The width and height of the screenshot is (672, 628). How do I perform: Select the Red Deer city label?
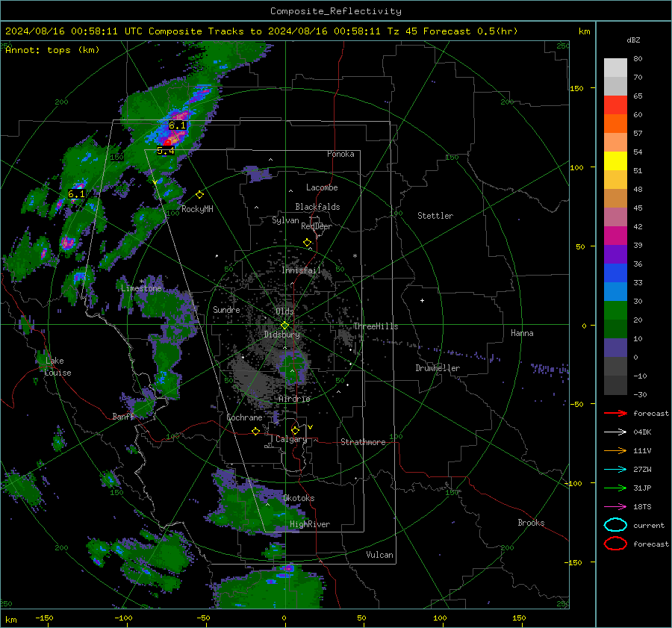click(x=317, y=226)
